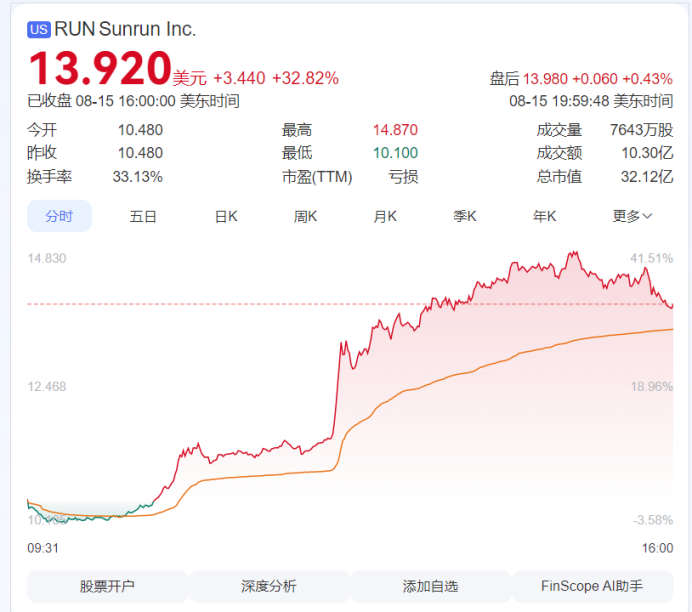The image size is (692, 612).
Task: Open the 年K yearly chart tab
Action: click(x=544, y=217)
